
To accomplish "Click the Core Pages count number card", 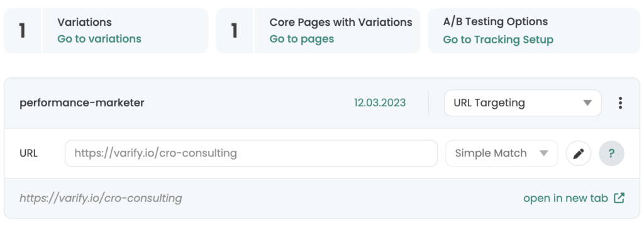I will click(235, 31).
